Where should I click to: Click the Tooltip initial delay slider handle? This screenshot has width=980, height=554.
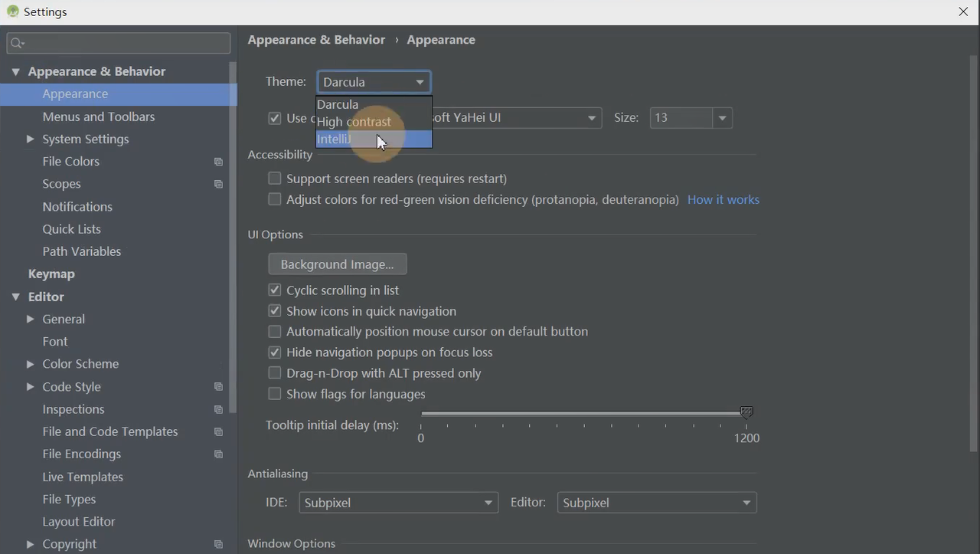[x=746, y=413]
